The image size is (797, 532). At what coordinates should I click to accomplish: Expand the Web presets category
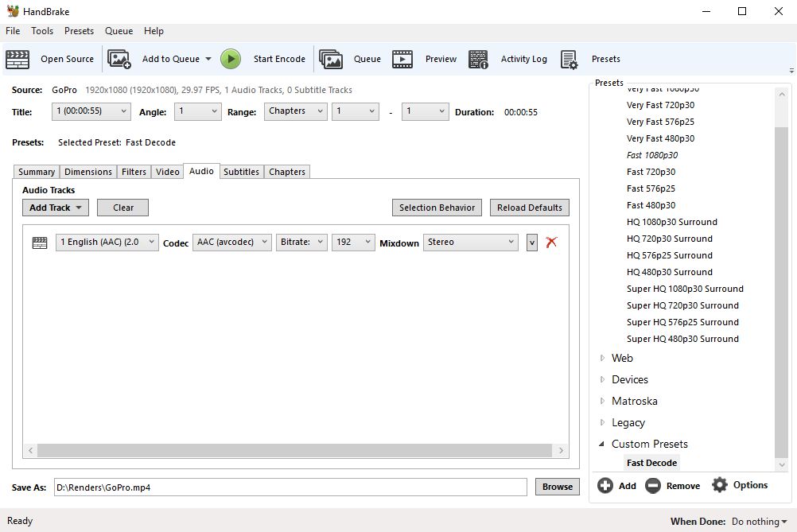point(602,358)
